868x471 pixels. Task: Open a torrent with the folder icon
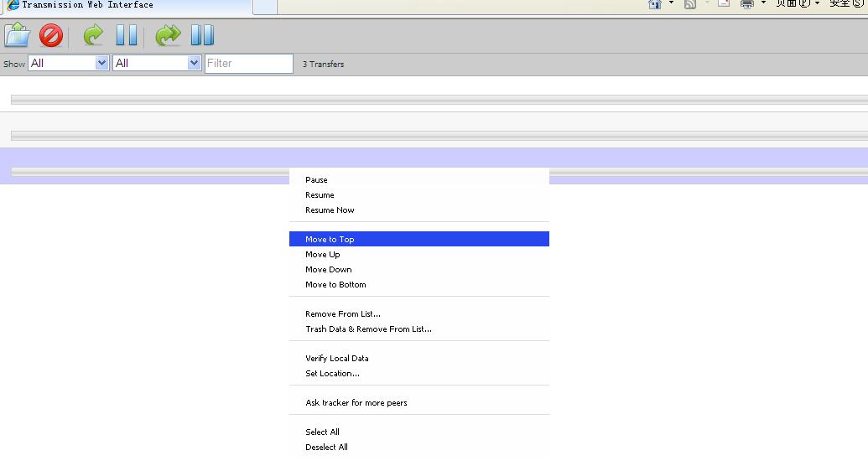point(17,35)
